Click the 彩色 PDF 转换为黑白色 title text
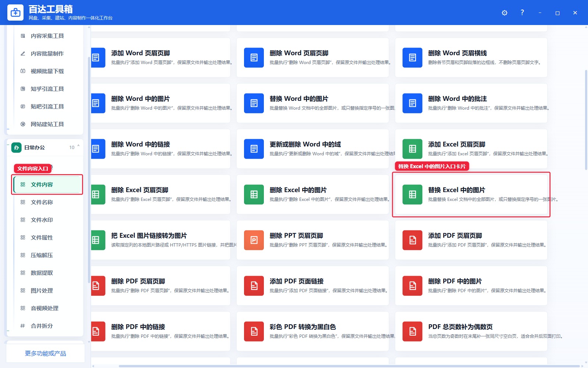This screenshot has height=368, width=588. point(303,327)
